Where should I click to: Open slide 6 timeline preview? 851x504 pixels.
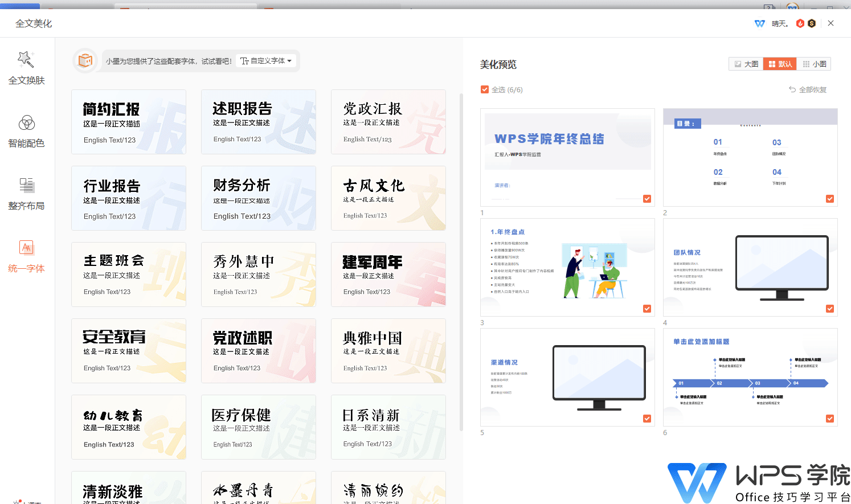(x=750, y=377)
